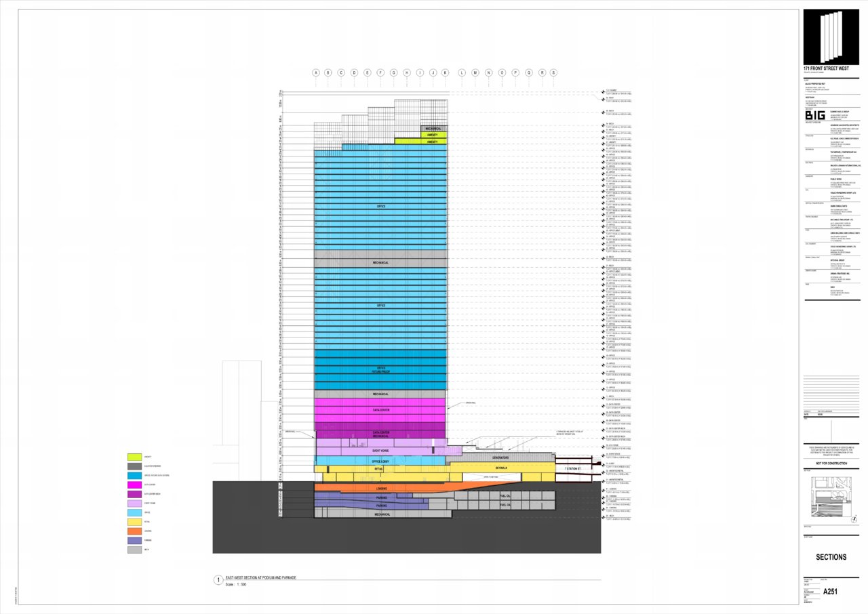
Task: Pick the magenta Data Center legend swatch
Action: [x=134, y=485]
